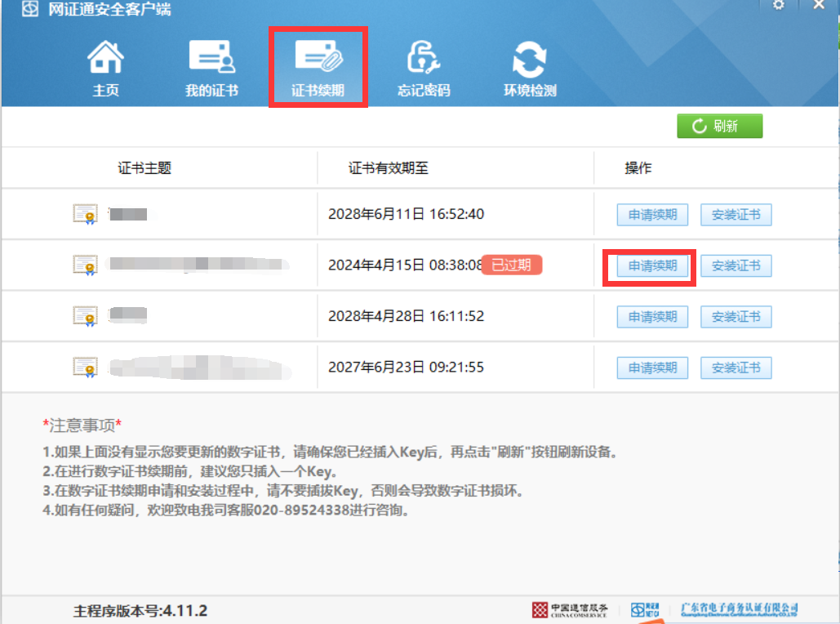Image resolution: width=840 pixels, height=624 pixels.
Task: Open 我的证书 certificate page
Action: click(211, 69)
